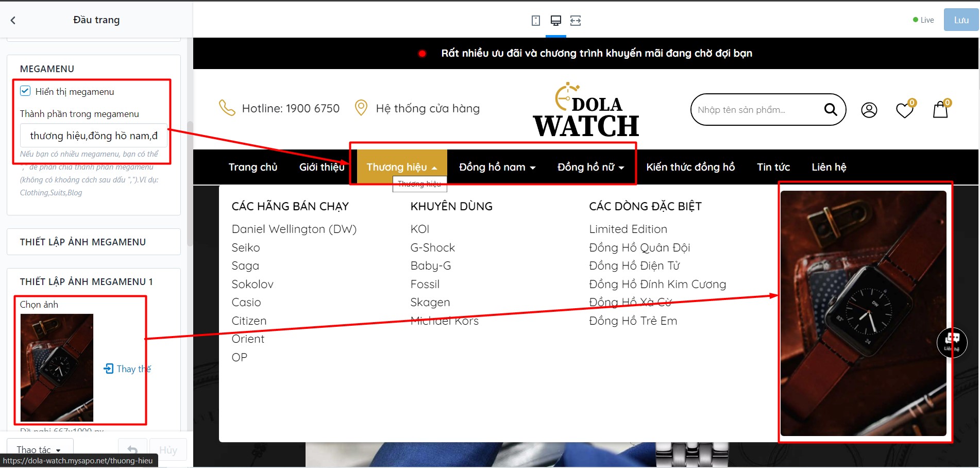Image resolution: width=980 pixels, height=468 pixels.
Task: Open the wishlist heart icon
Action: tap(905, 110)
